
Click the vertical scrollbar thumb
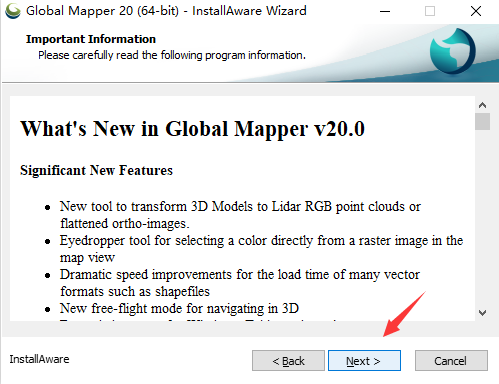[x=482, y=121]
